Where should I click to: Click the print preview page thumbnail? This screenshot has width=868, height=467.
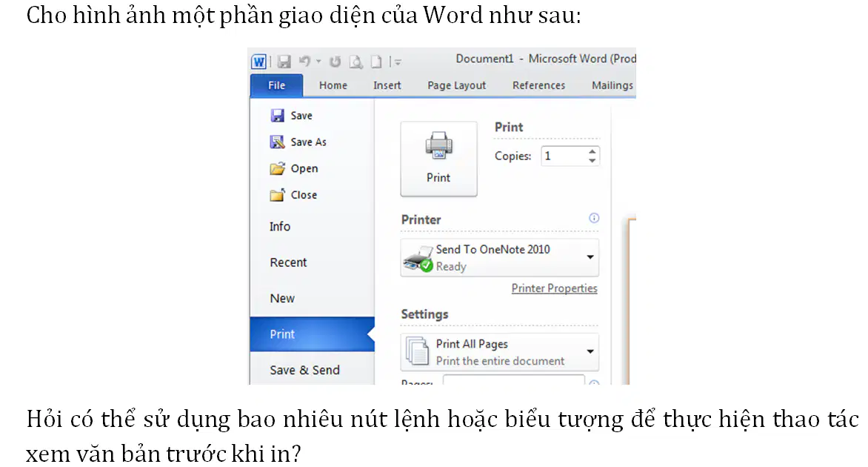(x=632, y=301)
